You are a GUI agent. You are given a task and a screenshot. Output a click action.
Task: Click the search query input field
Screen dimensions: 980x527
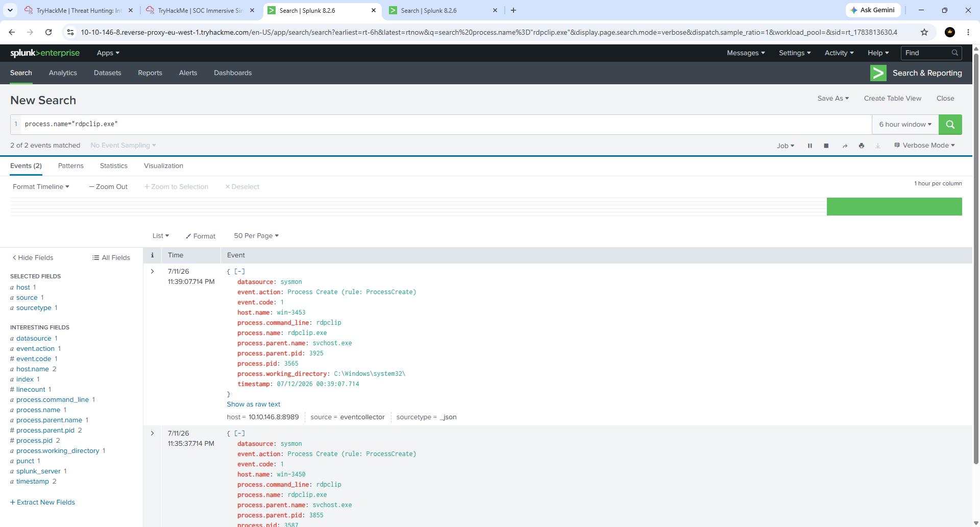point(444,125)
